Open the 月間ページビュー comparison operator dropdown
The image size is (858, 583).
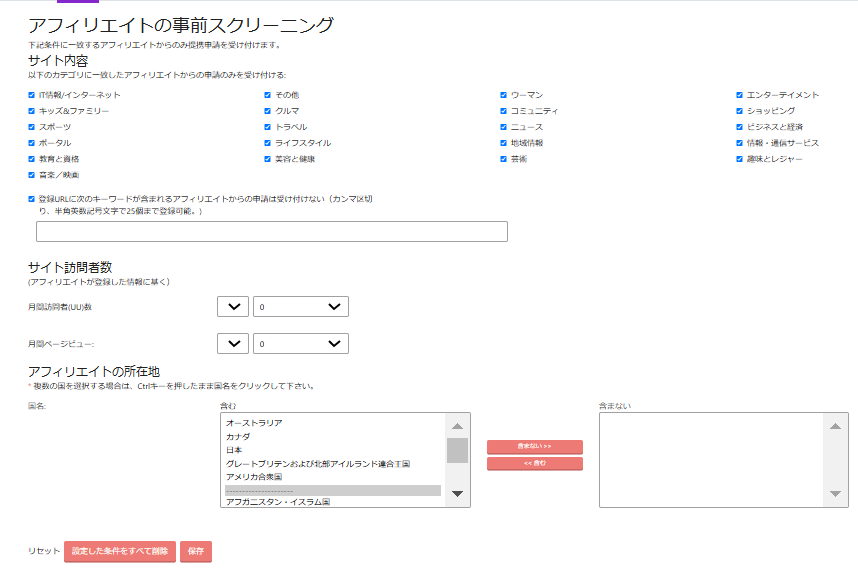(x=232, y=344)
